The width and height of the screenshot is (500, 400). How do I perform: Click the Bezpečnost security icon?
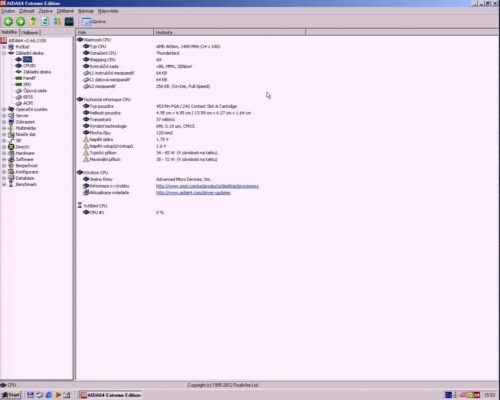11,166
